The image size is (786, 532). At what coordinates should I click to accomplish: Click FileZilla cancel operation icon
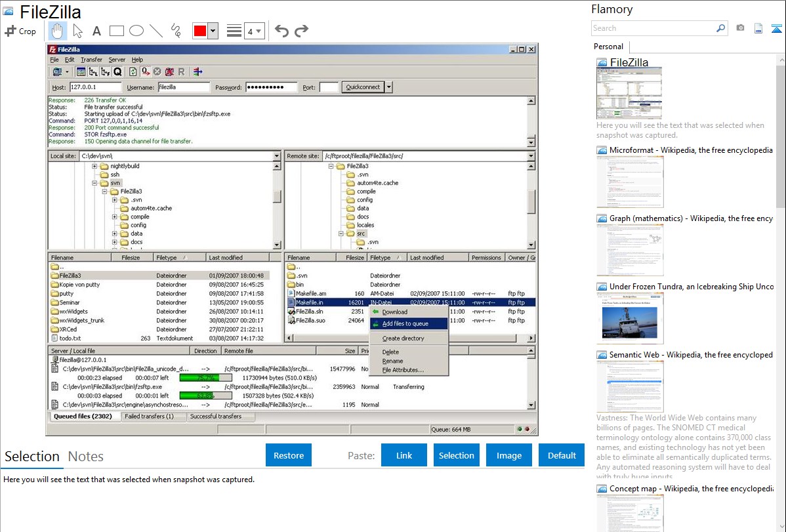click(x=157, y=72)
